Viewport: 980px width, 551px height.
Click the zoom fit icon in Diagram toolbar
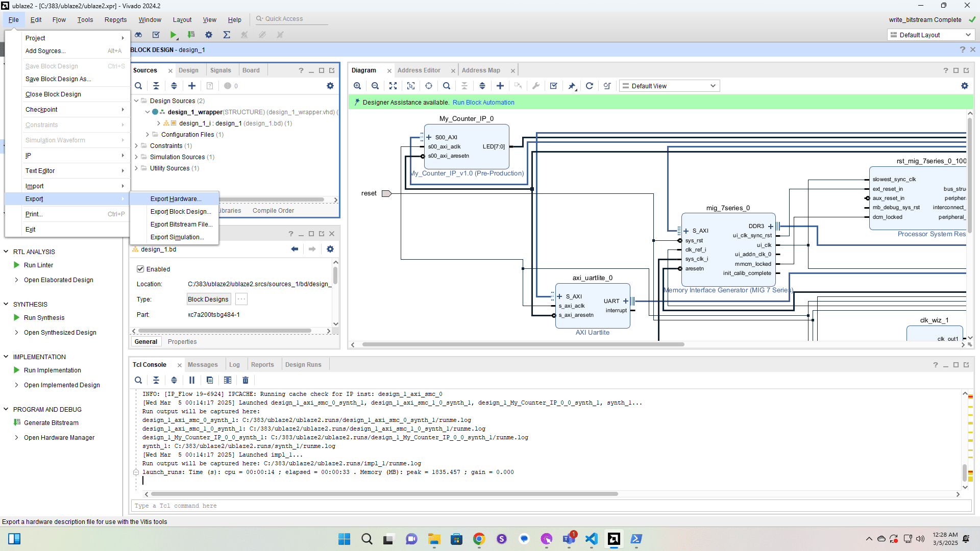tap(393, 86)
